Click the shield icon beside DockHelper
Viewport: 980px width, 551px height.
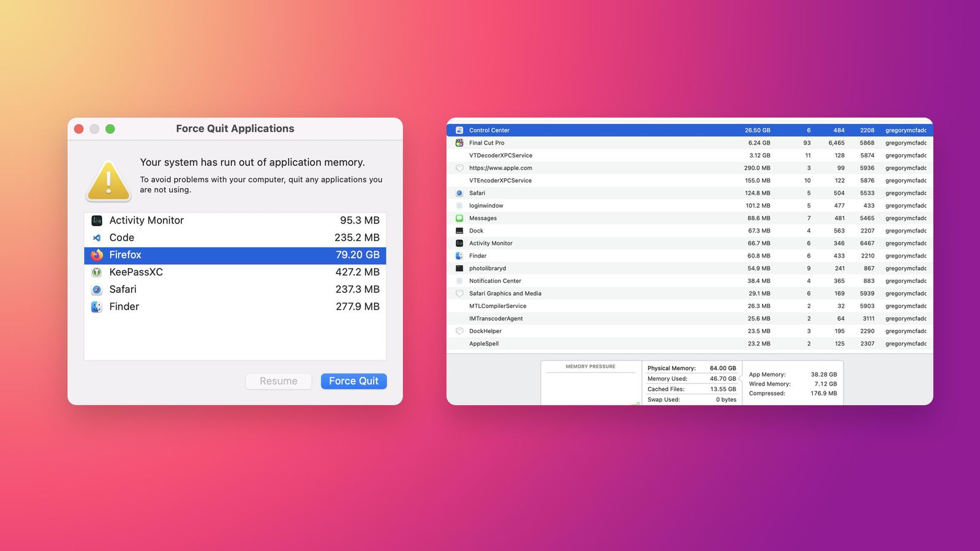(x=459, y=331)
